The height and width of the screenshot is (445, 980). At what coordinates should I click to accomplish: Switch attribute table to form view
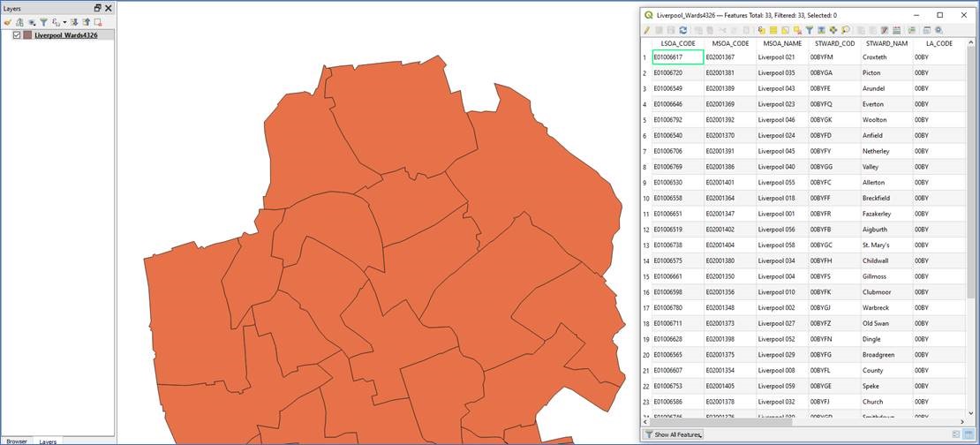tap(957, 434)
